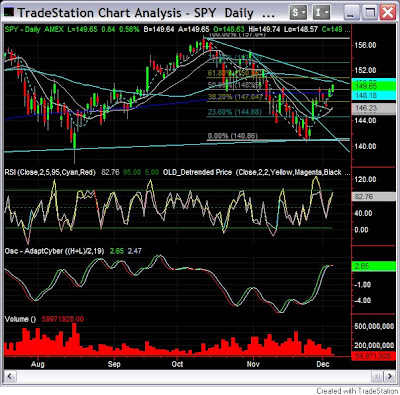Click the TradeStation window icon in title bar

9,13
